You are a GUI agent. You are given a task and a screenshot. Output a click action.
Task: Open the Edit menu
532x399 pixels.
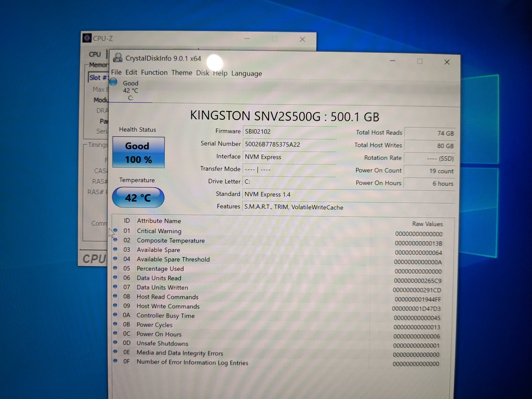(x=131, y=72)
